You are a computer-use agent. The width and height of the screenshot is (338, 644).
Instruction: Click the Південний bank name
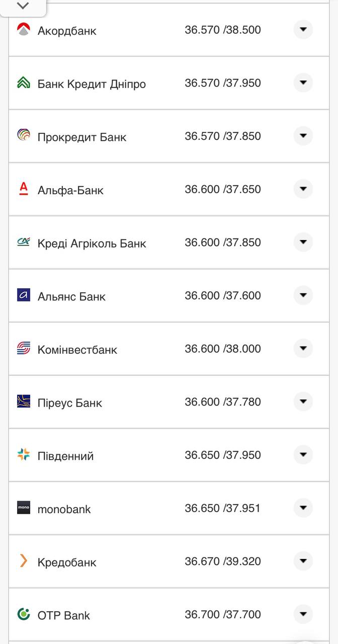pyautogui.click(x=65, y=456)
